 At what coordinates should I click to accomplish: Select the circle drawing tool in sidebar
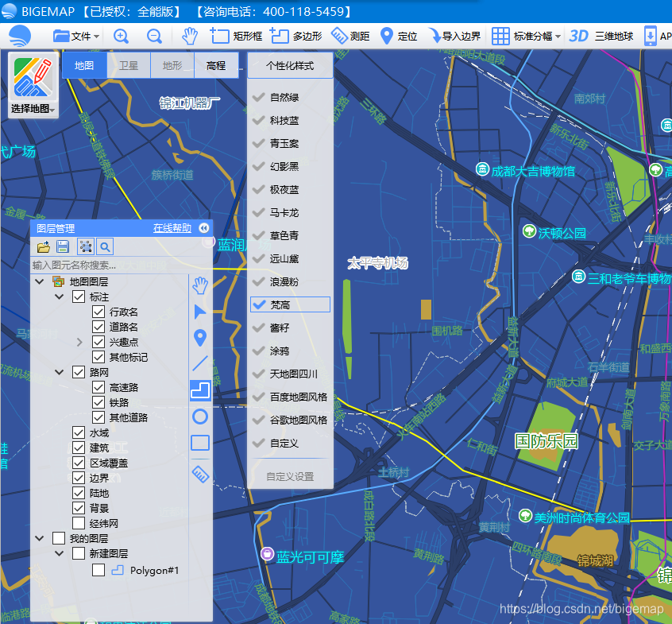[200, 417]
